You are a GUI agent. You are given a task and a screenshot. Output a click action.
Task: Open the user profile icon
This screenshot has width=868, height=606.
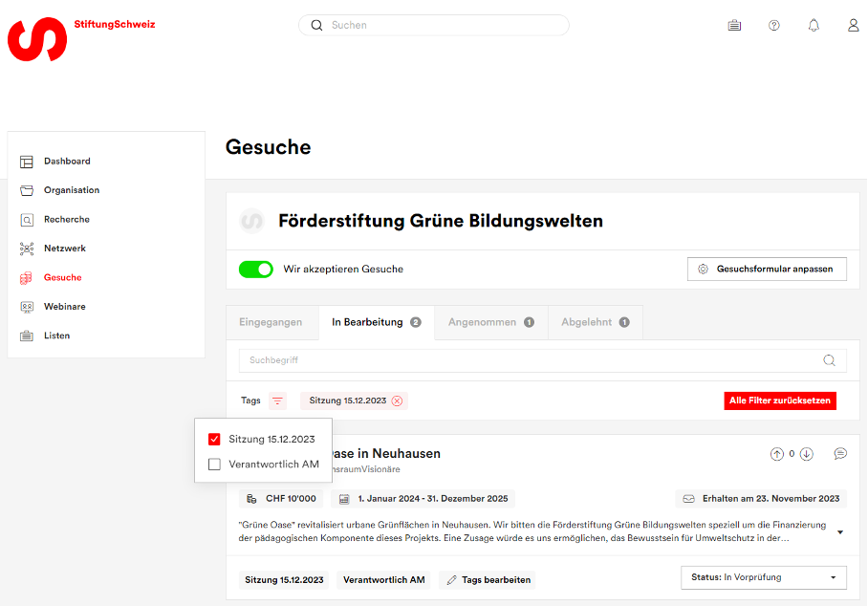853,26
